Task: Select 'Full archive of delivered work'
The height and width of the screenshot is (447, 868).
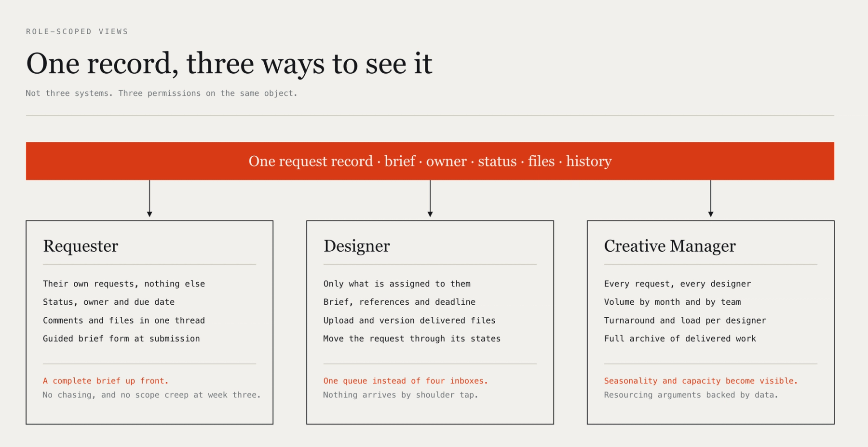Action: tap(680, 339)
